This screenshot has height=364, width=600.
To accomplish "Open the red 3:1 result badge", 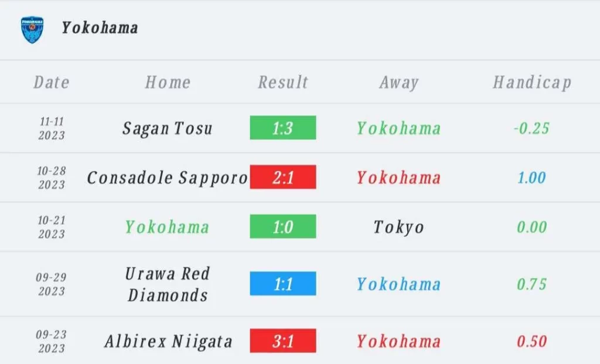I will coord(283,340).
